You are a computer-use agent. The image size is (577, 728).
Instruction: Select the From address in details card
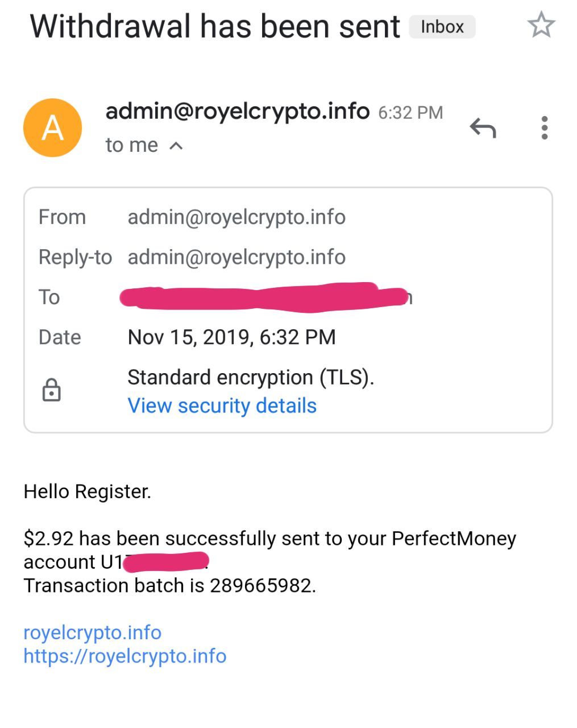click(236, 217)
